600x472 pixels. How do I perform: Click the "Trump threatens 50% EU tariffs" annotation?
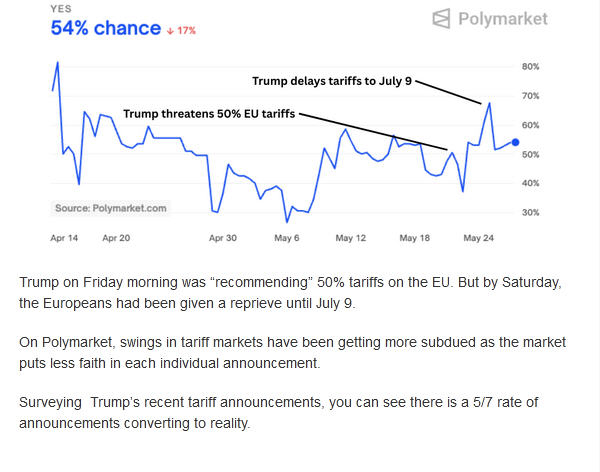[209, 113]
